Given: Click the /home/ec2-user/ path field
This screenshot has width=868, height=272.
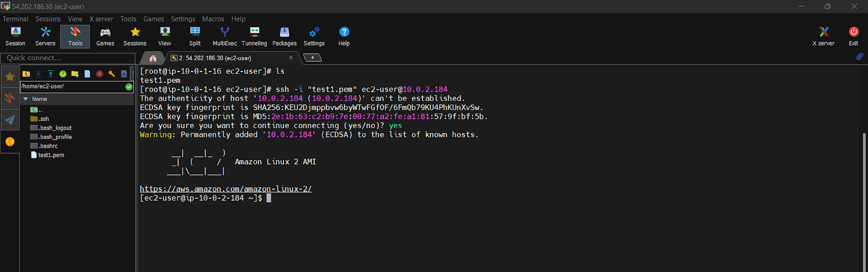Looking at the screenshot, I should tap(72, 86).
